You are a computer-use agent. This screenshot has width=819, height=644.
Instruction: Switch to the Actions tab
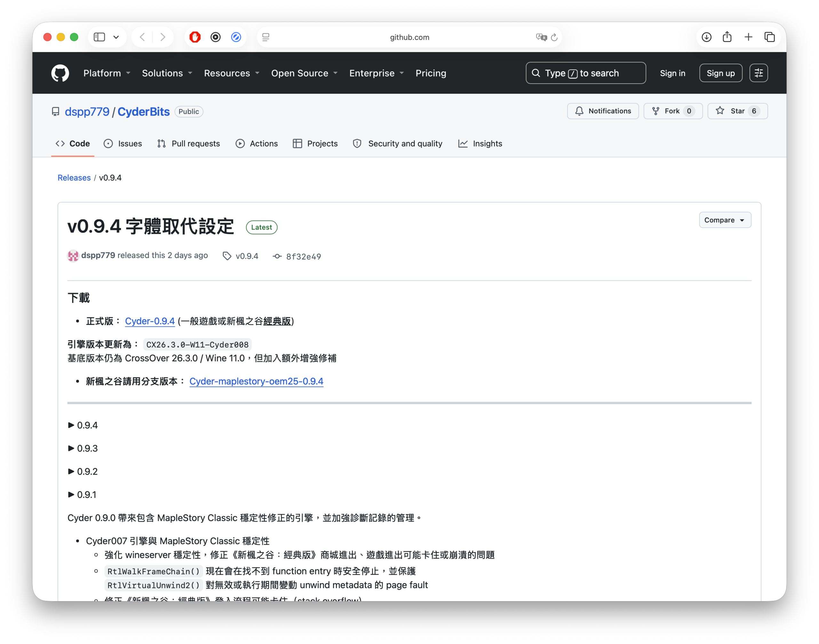(x=257, y=144)
